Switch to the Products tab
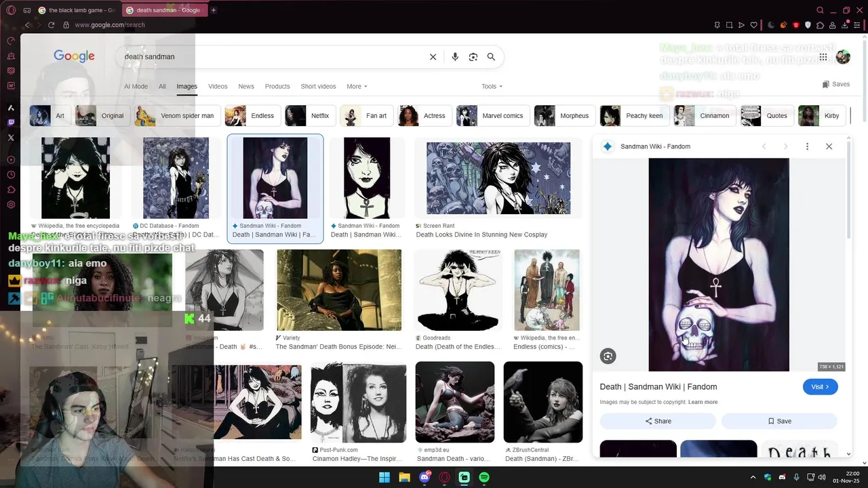 [x=277, y=87]
